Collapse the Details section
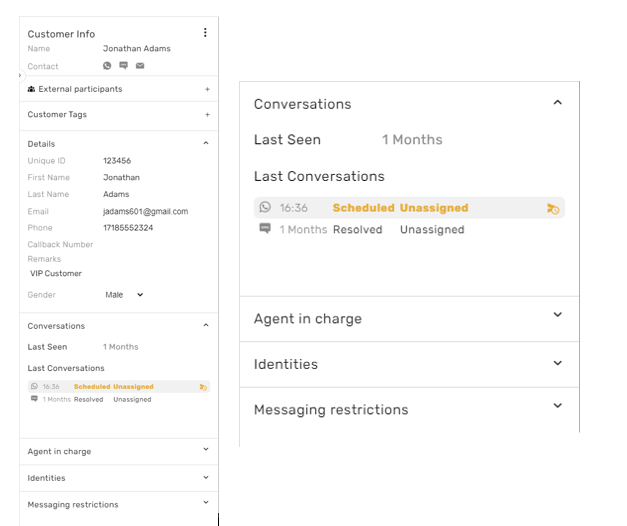This screenshot has height=526, width=627. (206, 143)
